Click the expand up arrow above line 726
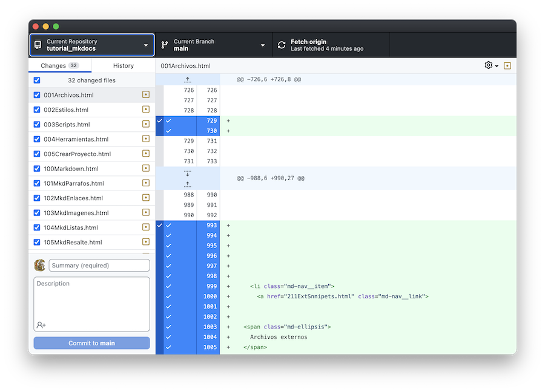 tap(187, 80)
